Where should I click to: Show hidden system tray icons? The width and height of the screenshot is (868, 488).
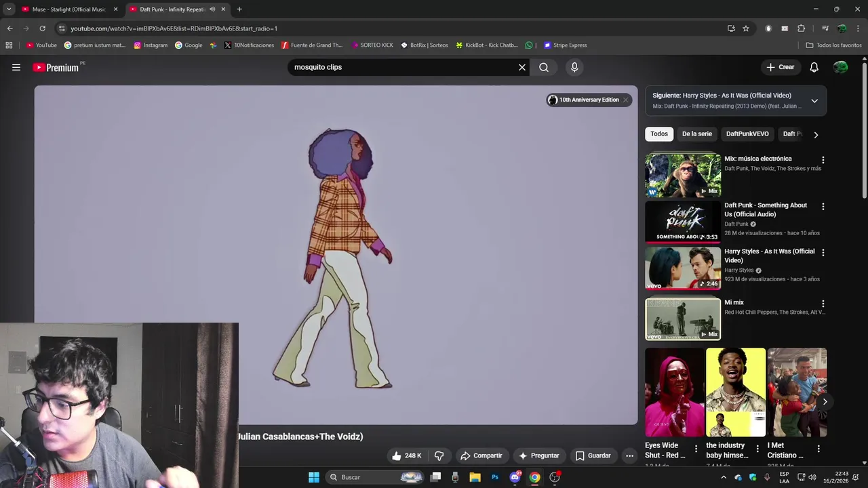coord(724,477)
